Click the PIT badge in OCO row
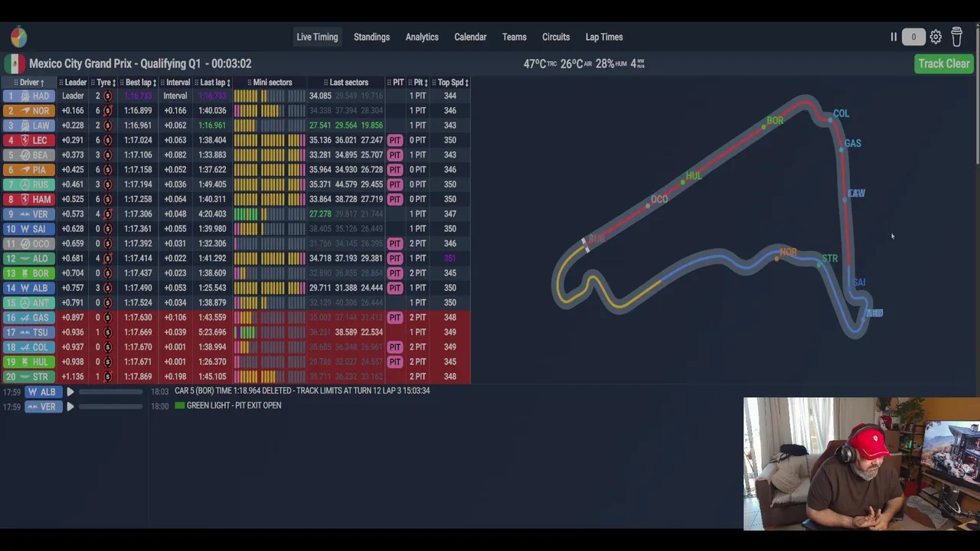Screen dimensions: 980x551 [395, 243]
